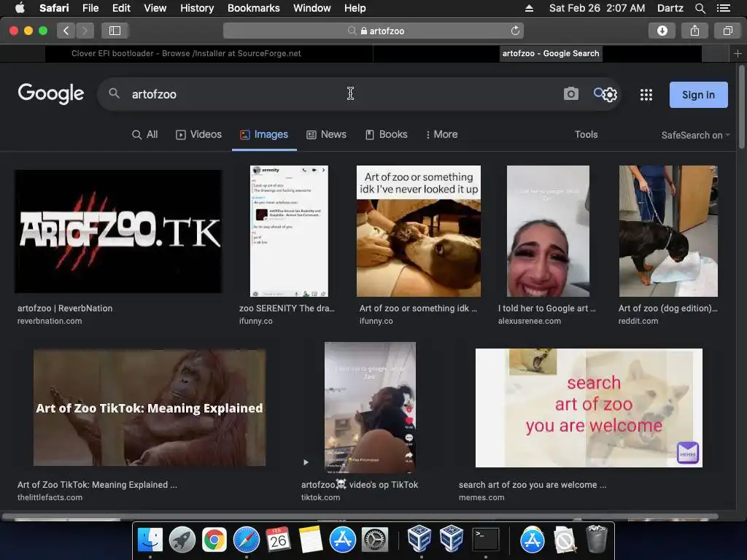Image resolution: width=747 pixels, height=560 pixels.
Task: Start a search by image with the camera icon
Action: coord(570,94)
